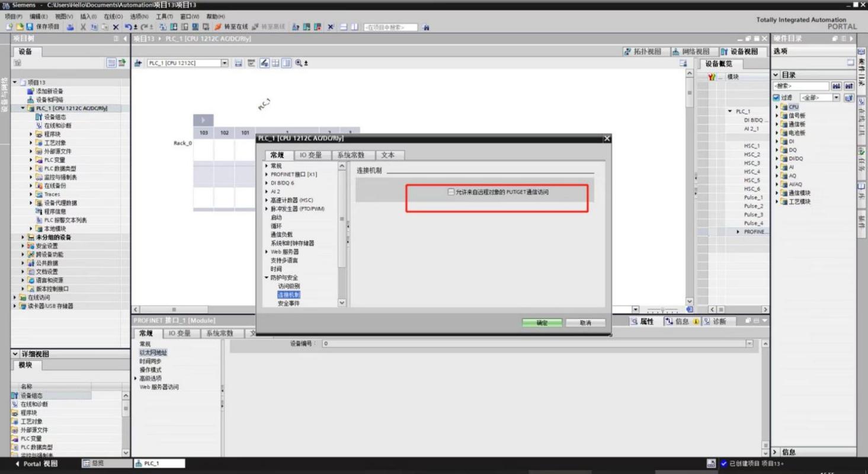Image resolution: width=868 pixels, height=474 pixels.
Task: Open the 编辑(E) menu
Action: pos(39,16)
